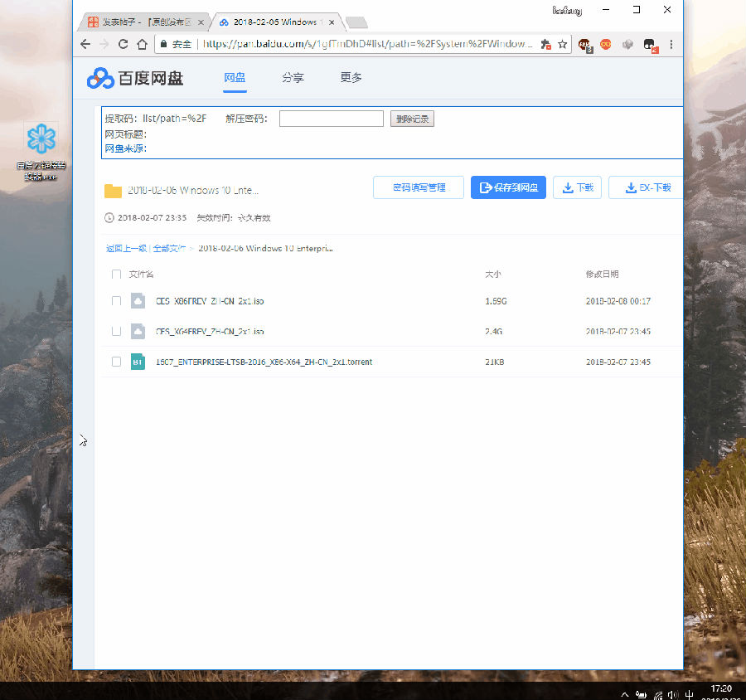
Task: Click the Baidu Netdisk logo
Action: (x=135, y=78)
